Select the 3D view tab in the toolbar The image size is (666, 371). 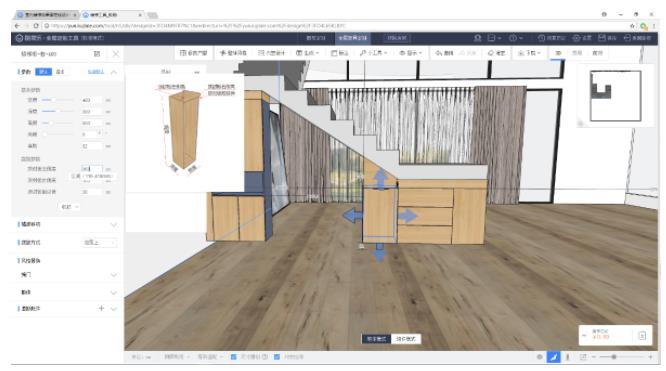pos(558,53)
